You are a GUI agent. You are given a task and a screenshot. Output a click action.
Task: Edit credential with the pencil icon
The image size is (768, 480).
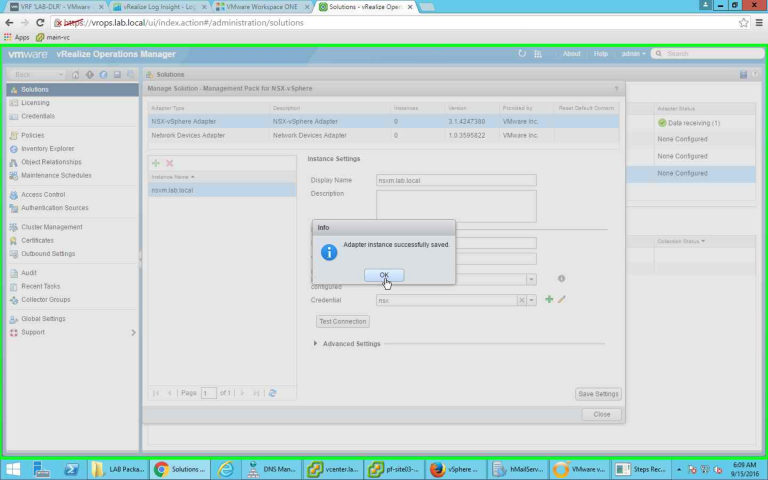[x=561, y=299]
